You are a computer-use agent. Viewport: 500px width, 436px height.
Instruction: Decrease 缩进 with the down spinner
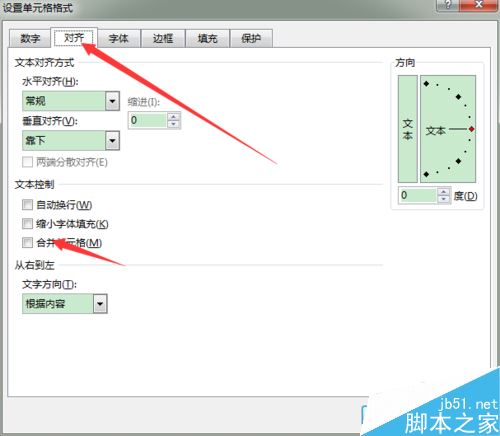coord(173,124)
